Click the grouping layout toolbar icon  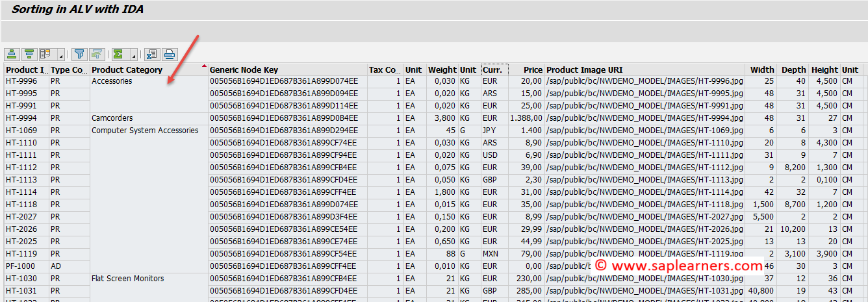[46, 55]
